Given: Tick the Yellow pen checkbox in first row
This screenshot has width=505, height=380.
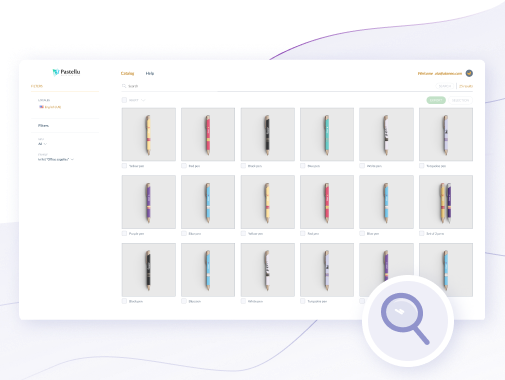Looking at the screenshot, I should (x=124, y=166).
